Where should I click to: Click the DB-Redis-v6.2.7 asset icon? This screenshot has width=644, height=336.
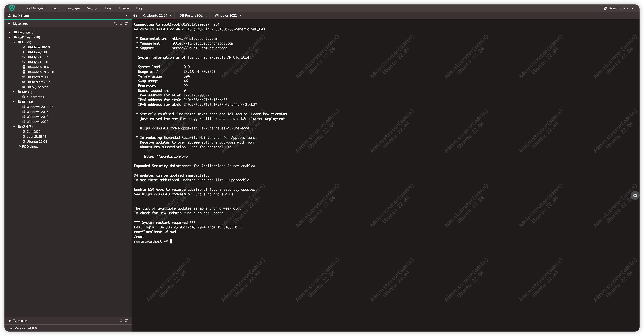coord(24,82)
